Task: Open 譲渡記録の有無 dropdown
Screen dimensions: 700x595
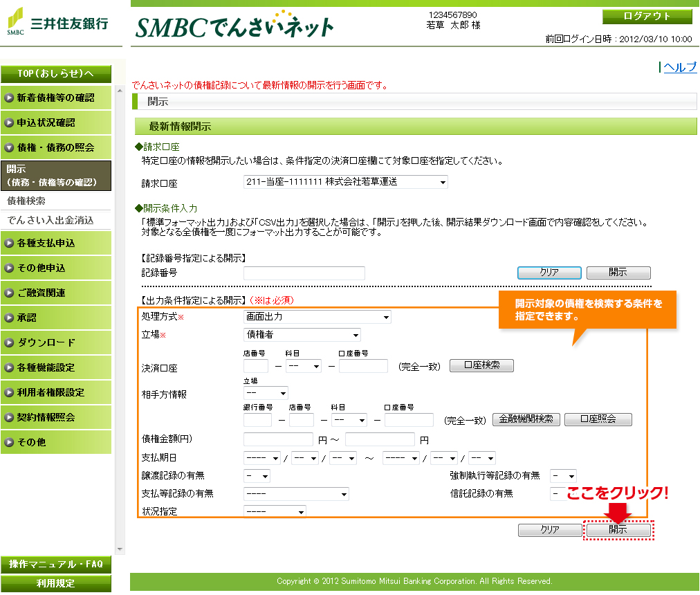Action: (x=257, y=476)
